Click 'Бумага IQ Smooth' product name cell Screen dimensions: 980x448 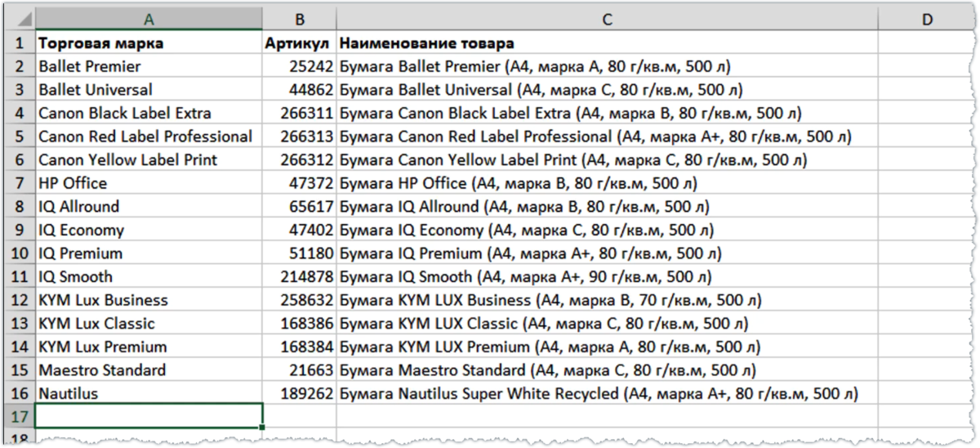point(607,276)
